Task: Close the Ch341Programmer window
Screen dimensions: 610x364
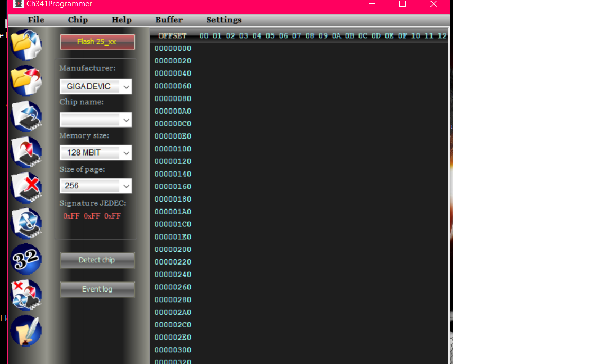Action: coord(434,4)
